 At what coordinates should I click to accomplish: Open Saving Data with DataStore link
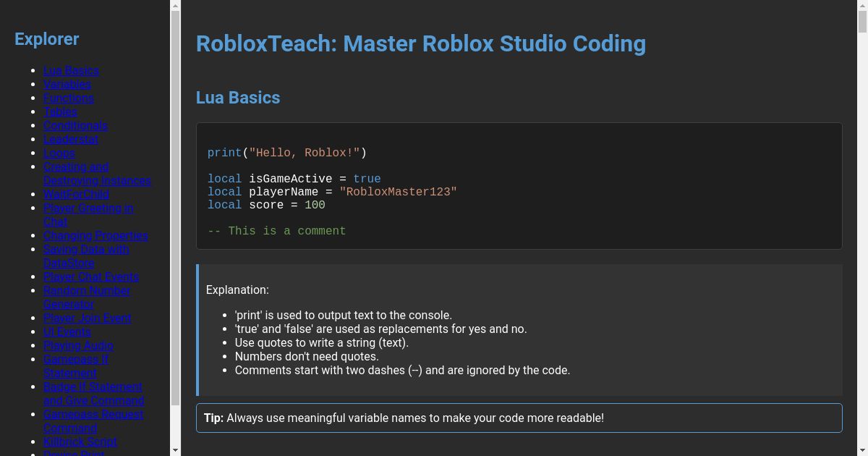pyautogui.click(x=86, y=256)
